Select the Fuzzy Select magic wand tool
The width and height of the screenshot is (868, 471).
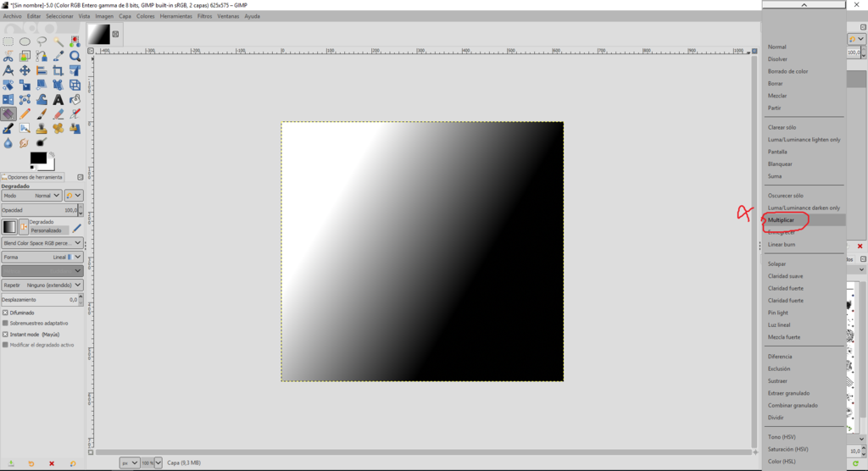[x=58, y=42]
